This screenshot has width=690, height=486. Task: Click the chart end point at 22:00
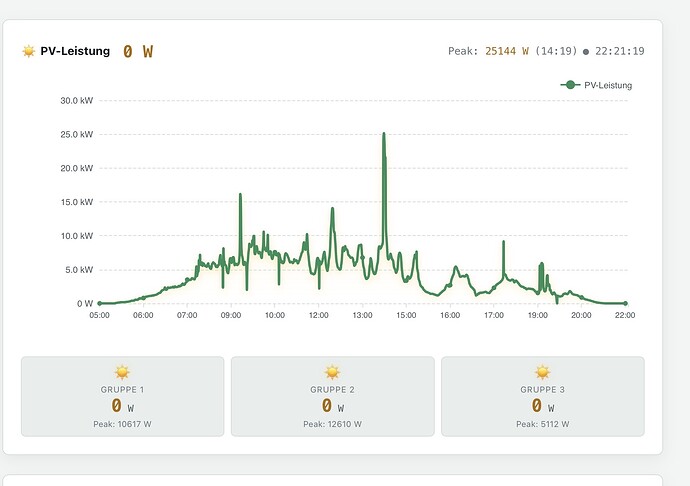tap(625, 303)
